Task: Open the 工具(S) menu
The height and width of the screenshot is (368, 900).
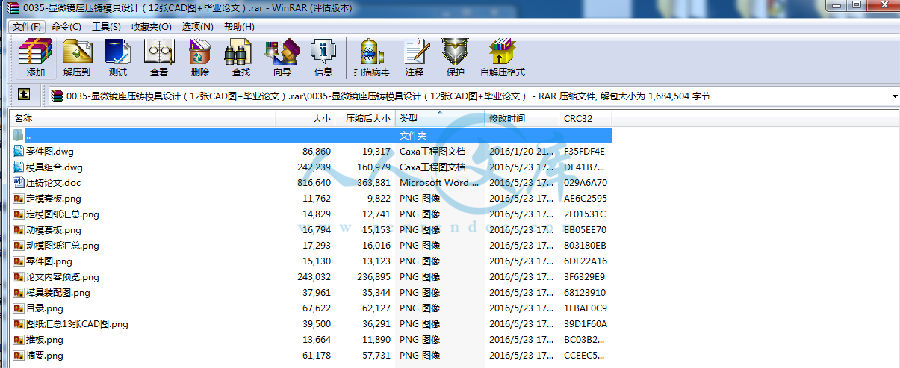Action: pyautogui.click(x=106, y=26)
